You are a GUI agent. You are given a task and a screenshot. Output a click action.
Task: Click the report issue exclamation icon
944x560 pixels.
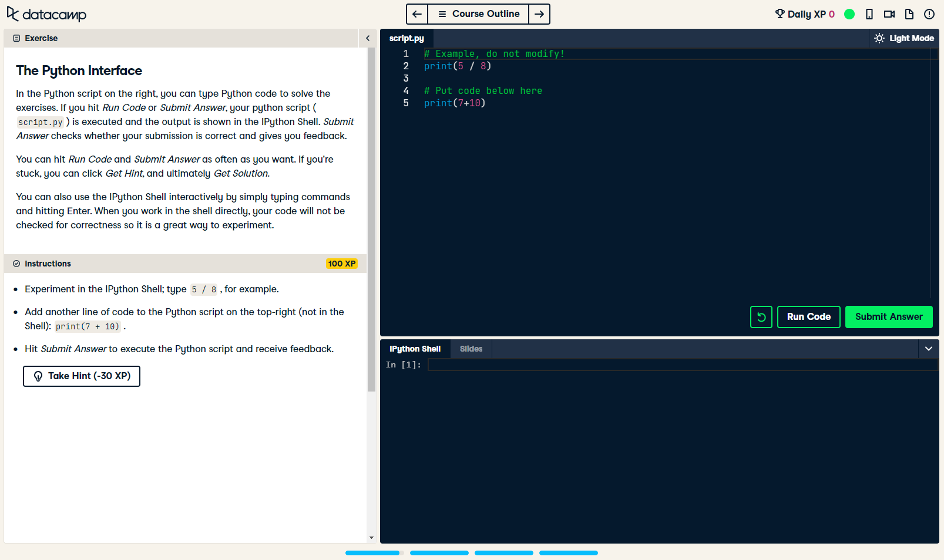(929, 14)
